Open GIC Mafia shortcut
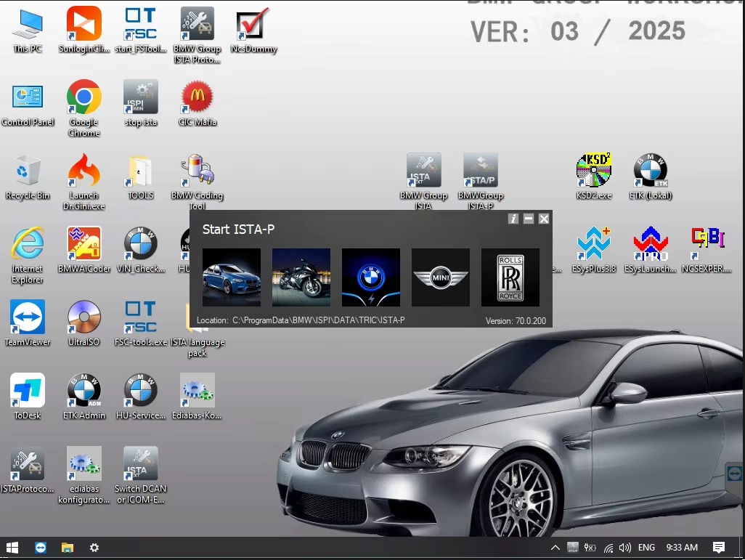 click(198, 104)
